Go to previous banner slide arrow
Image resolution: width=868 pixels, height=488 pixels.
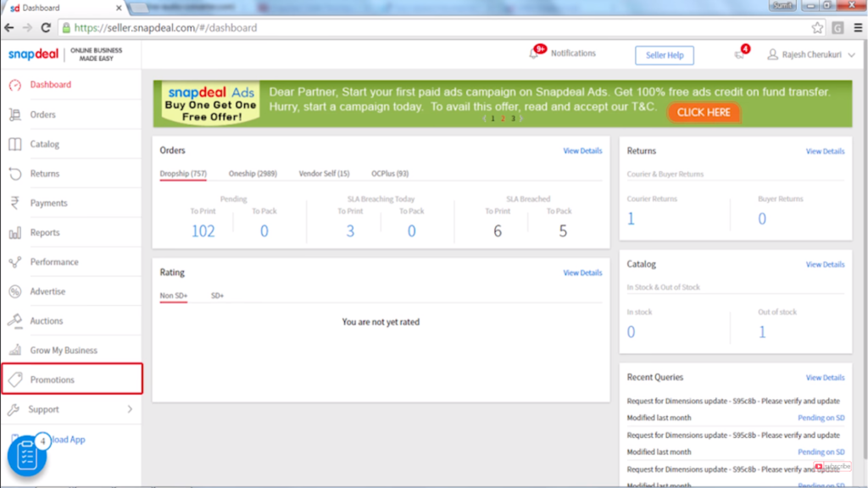(484, 119)
